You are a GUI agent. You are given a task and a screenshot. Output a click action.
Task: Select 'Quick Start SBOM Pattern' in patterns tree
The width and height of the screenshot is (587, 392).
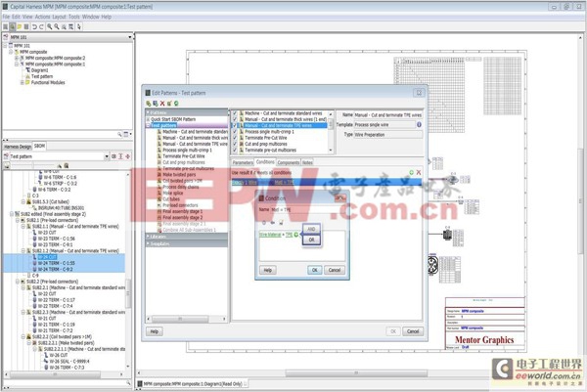pos(173,119)
